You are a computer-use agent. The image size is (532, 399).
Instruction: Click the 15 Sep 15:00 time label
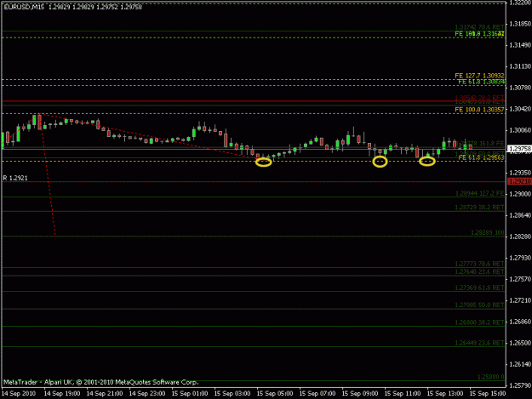tap(488, 393)
